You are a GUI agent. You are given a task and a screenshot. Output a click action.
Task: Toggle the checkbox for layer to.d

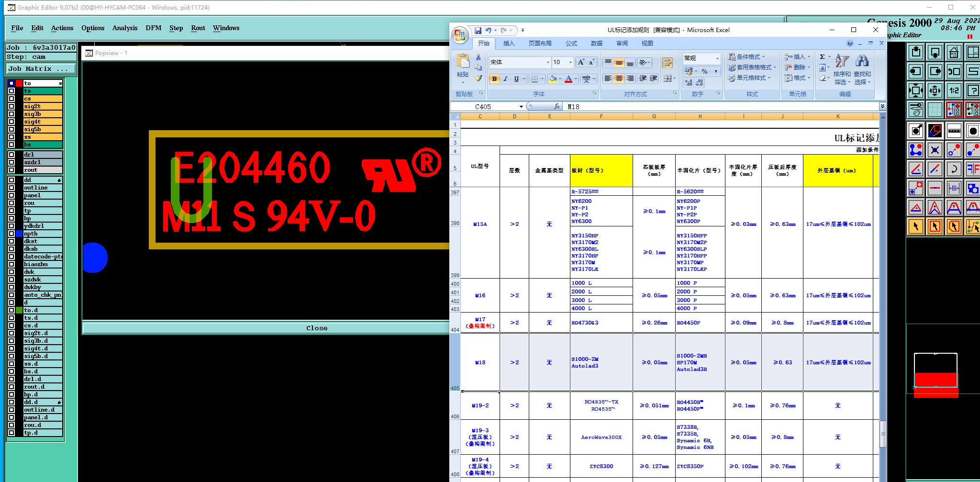pyautogui.click(x=11, y=310)
